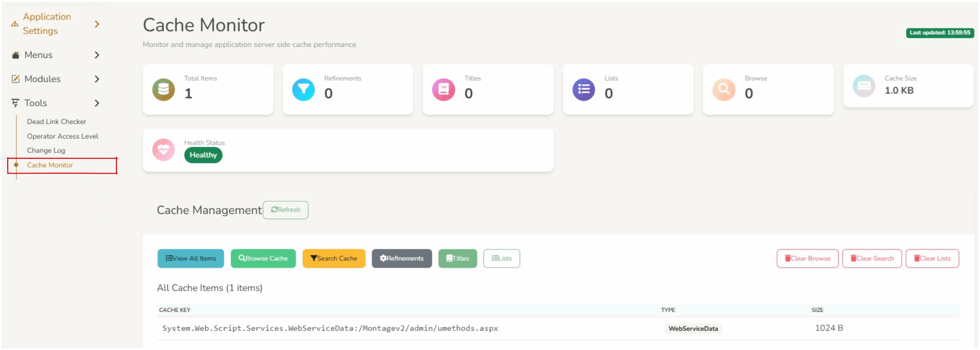Click the Healthy status badge
Viewport: 980px width, 350px height.
pyautogui.click(x=203, y=155)
